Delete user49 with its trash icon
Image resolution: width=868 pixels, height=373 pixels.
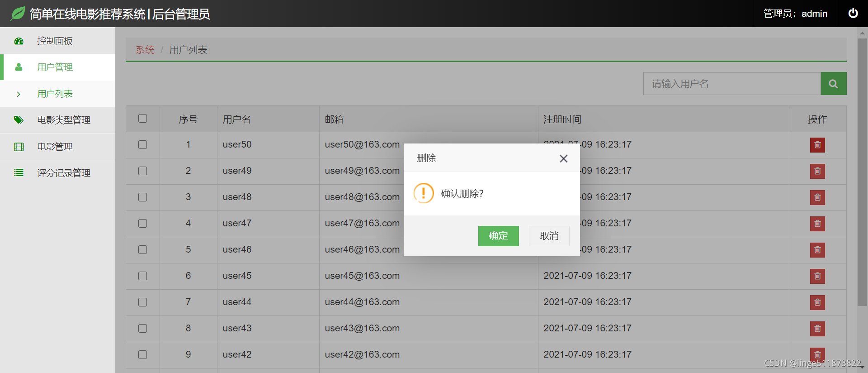coord(817,171)
